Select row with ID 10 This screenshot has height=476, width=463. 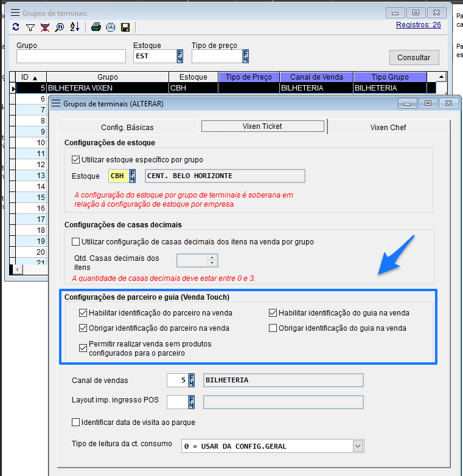(31, 143)
